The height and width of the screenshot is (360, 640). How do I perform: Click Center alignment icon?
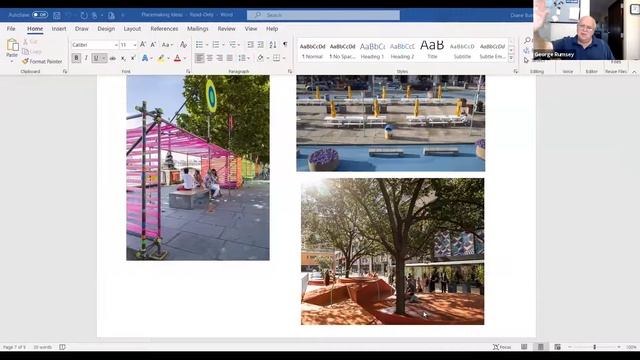pos(209,58)
